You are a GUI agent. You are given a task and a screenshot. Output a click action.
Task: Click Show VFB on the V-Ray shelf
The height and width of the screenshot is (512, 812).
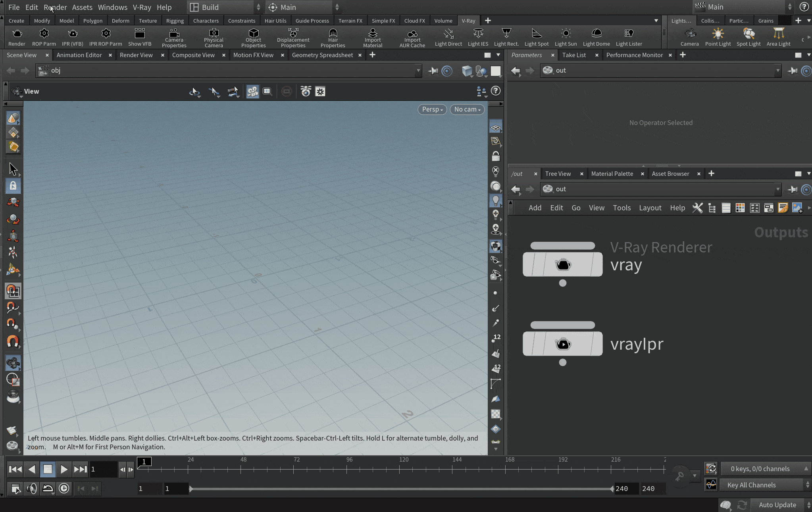tap(140, 37)
